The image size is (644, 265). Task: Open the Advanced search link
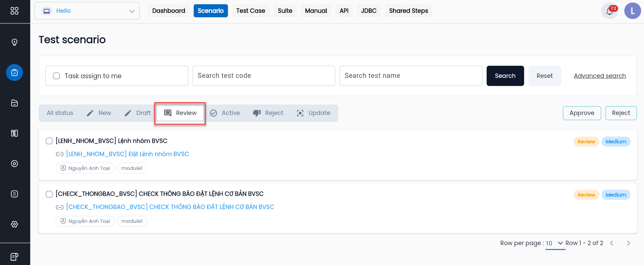pos(600,76)
